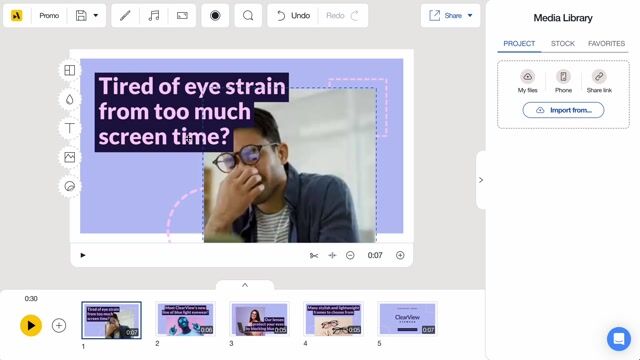This screenshot has height=360, width=640.
Task: Click the Share button
Action: pyautogui.click(x=445, y=16)
